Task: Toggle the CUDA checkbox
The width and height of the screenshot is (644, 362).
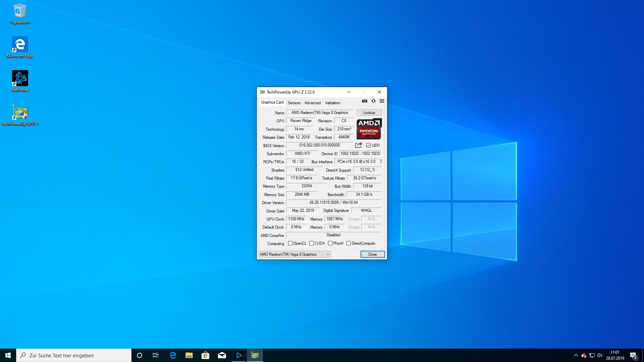Action: (x=311, y=243)
